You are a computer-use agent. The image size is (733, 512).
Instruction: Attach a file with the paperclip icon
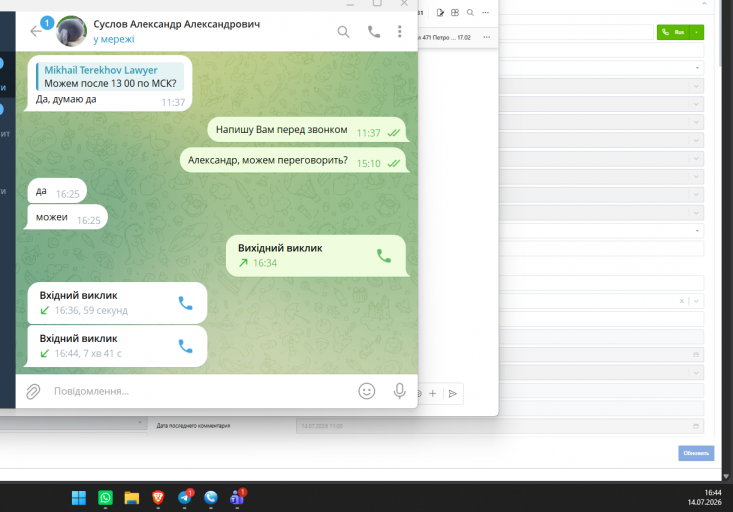[x=33, y=391]
